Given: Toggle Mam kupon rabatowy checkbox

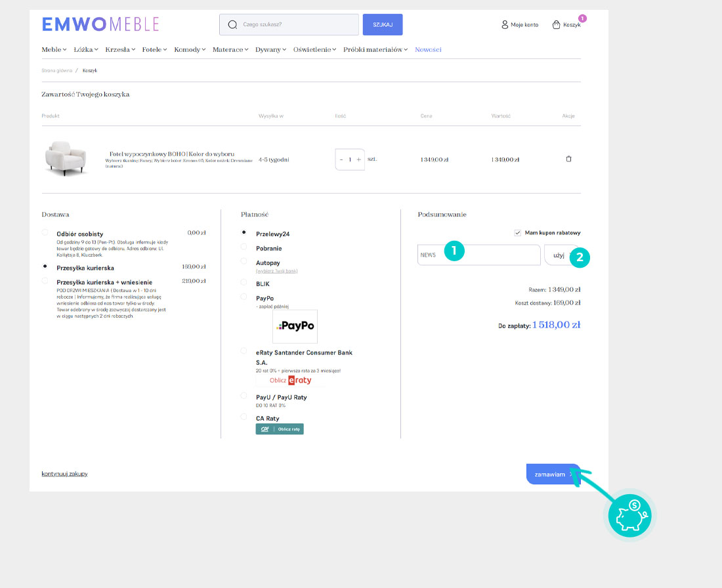Looking at the screenshot, I should (x=518, y=232).
